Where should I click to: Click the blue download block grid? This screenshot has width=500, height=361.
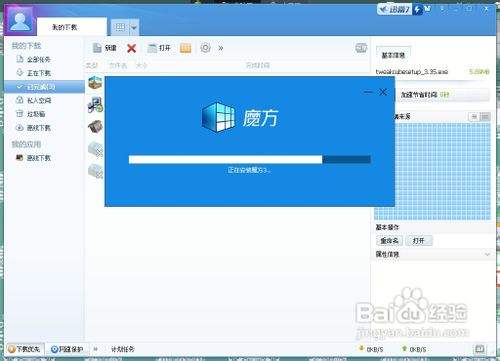(x=432, y=171)
